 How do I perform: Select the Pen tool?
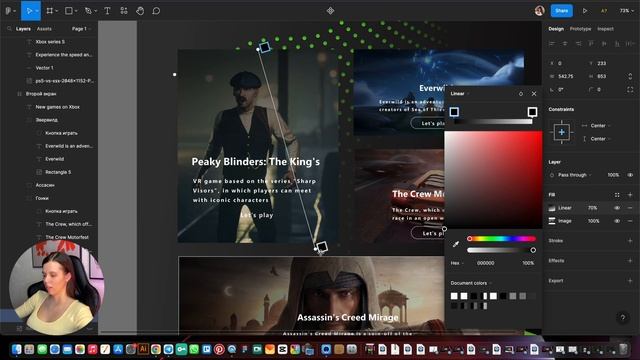[x=88, y=11]
